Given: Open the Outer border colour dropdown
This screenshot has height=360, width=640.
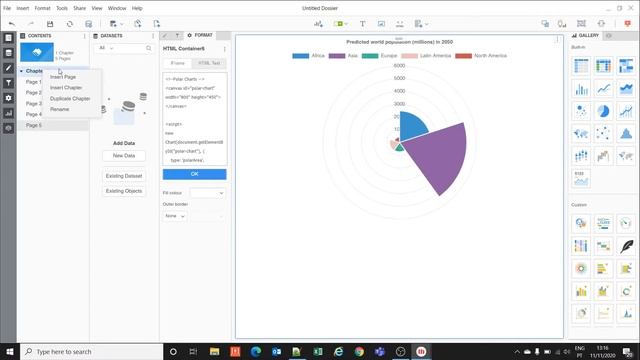Looking at the screenshot, I should tap(207, 216).
